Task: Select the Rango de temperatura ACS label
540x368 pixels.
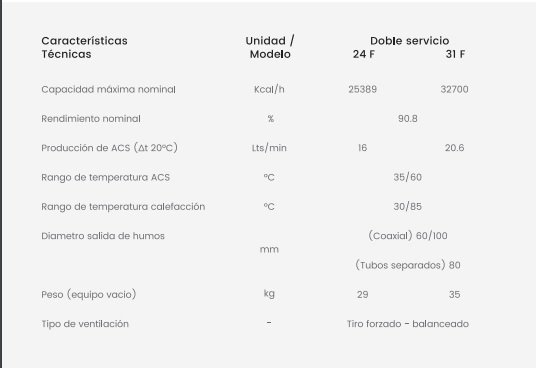Action: pyautogui.click(x=106, y=178)
